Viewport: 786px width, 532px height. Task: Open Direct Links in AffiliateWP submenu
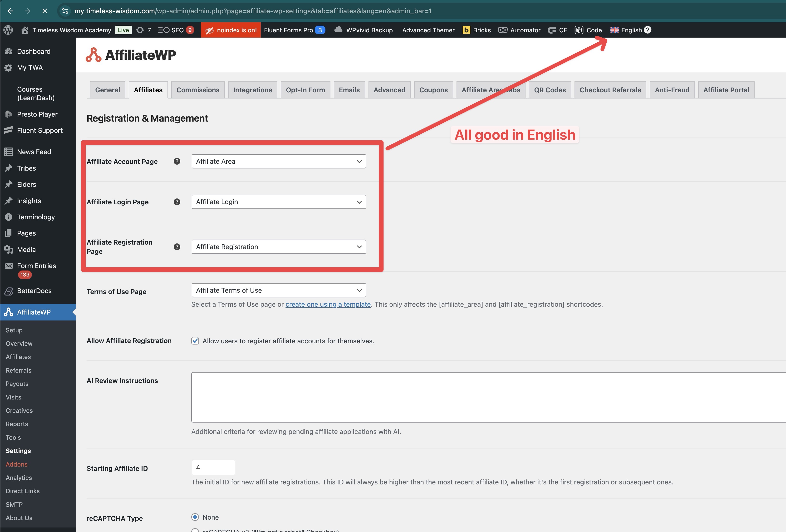click(x=23, y=491)
